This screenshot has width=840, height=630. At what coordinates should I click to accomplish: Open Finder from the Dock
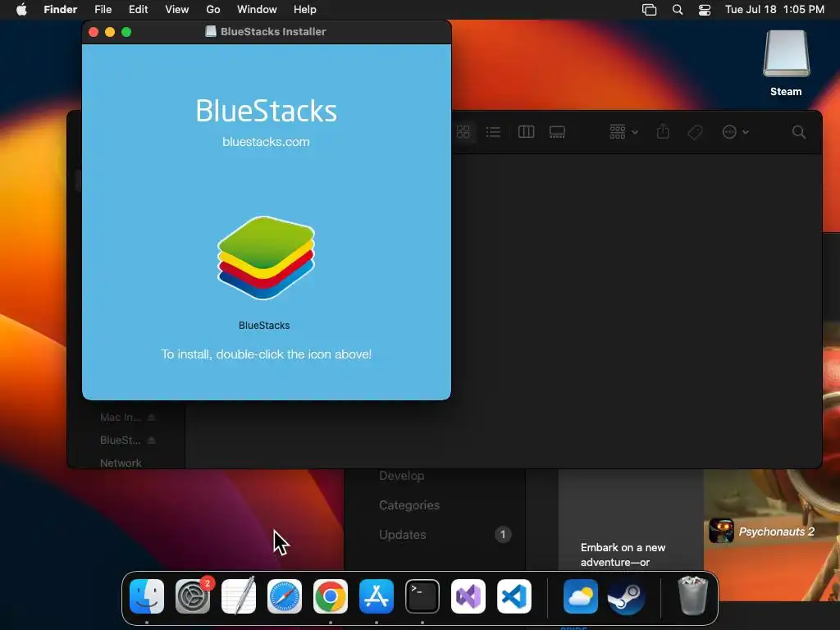[x=147, y=596]
